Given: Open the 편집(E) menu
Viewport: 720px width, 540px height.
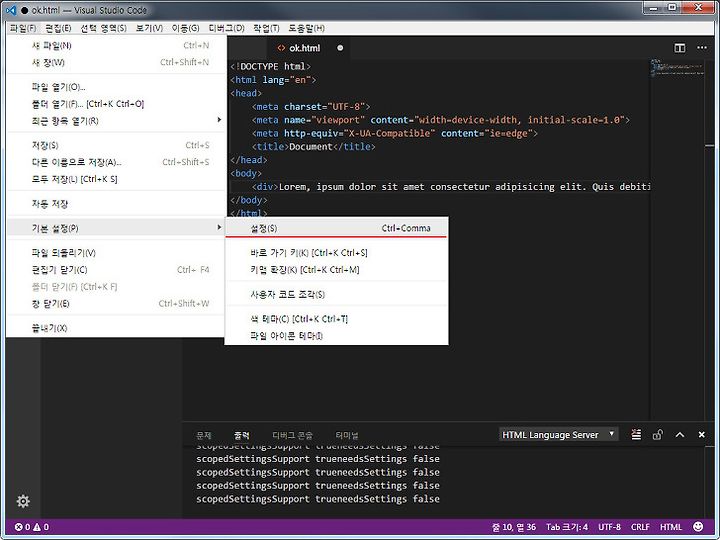Looking at the screenshot, I should (58, 28).
